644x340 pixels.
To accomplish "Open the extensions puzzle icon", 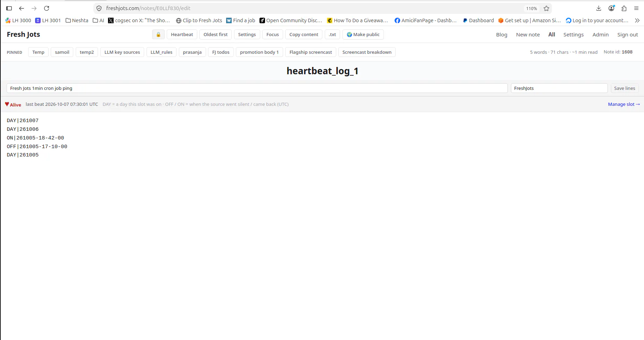I will [x=624, y=8].
